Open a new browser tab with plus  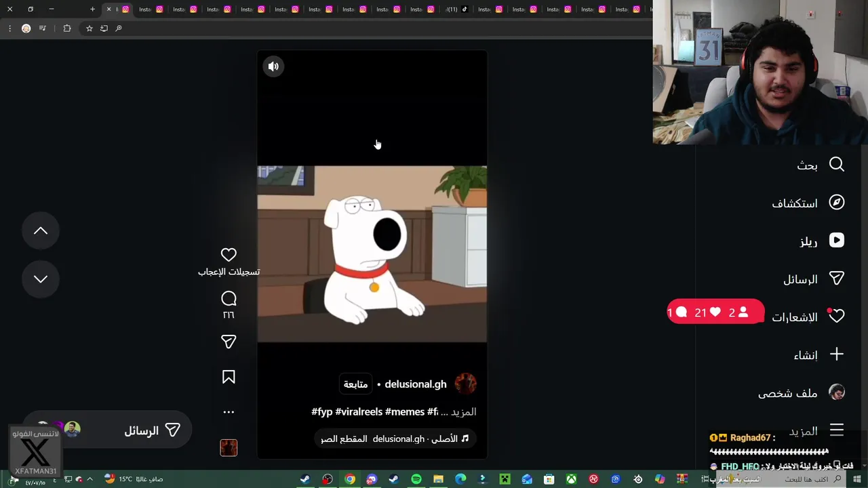click(x=93, y=9)
